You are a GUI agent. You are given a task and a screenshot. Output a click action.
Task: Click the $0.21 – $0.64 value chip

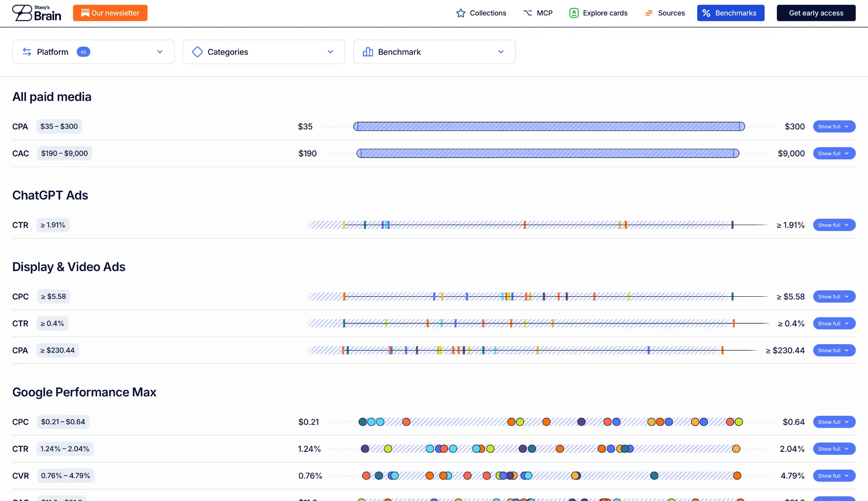(63, 422)
